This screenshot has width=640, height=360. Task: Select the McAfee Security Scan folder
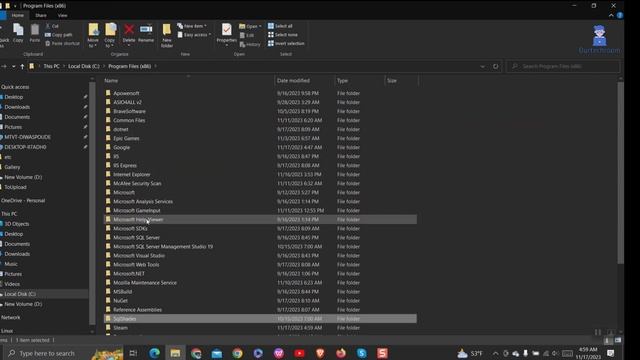point(137,183)
